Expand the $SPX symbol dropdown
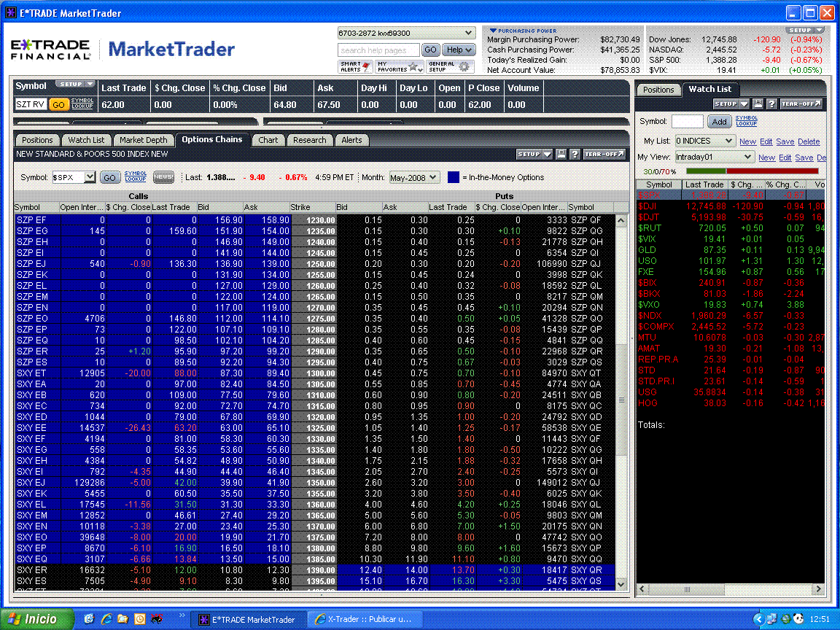 90,176
